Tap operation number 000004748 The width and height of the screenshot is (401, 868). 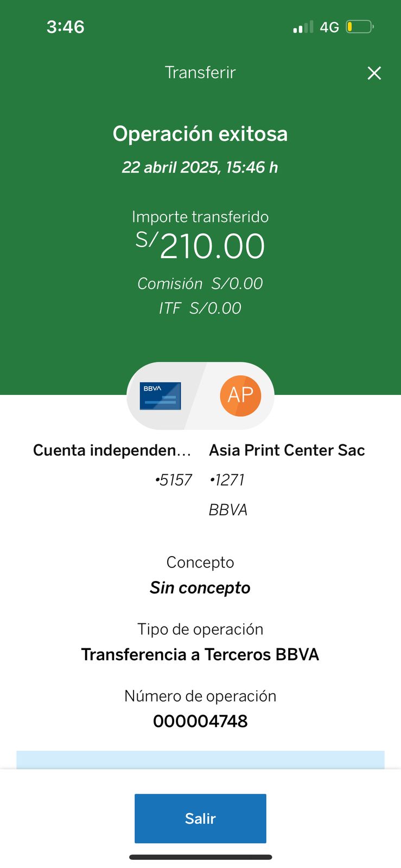point(200,721)
